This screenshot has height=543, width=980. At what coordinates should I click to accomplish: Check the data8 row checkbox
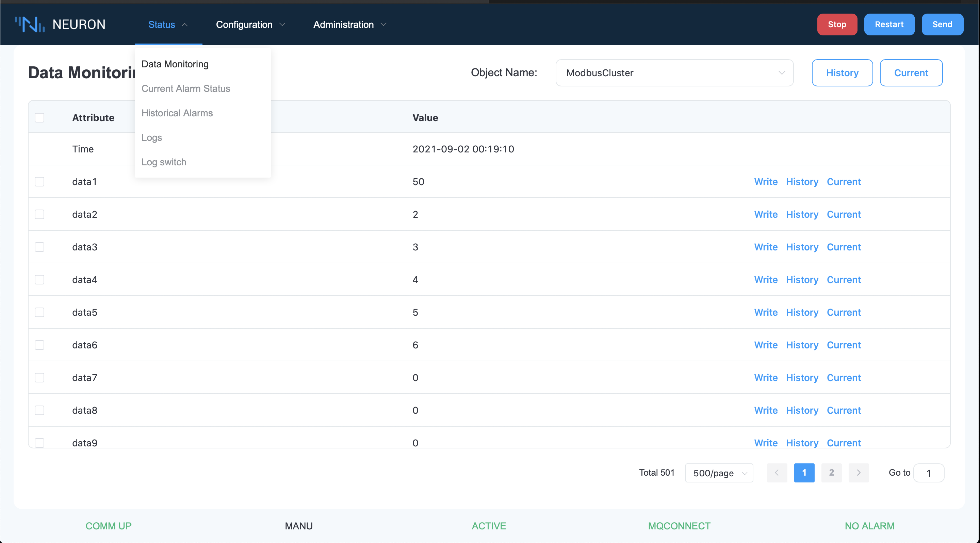pyautogui.click(x=39, y=411)
